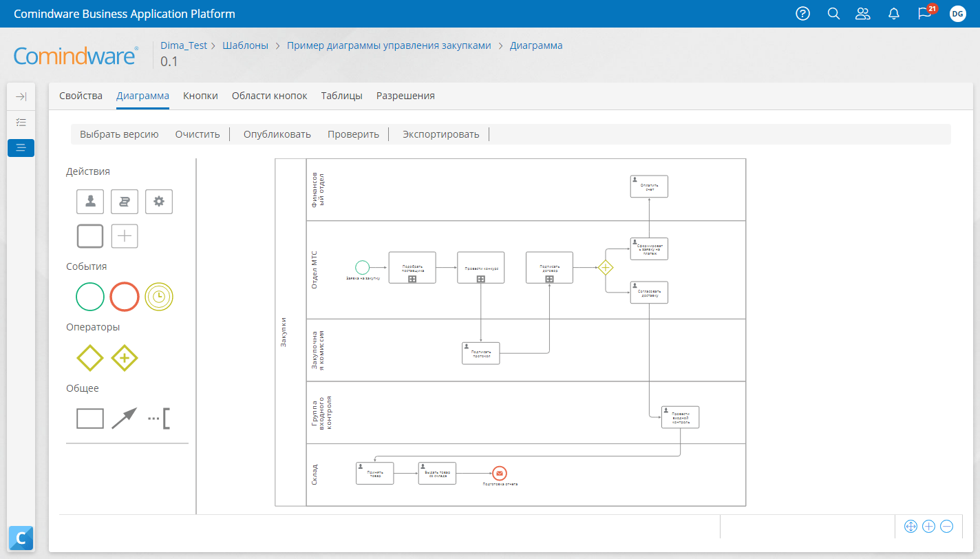Viewport: 980px width, 559px height.
Task: Open the DG user avatar menu
Action: tap(957, 14)
